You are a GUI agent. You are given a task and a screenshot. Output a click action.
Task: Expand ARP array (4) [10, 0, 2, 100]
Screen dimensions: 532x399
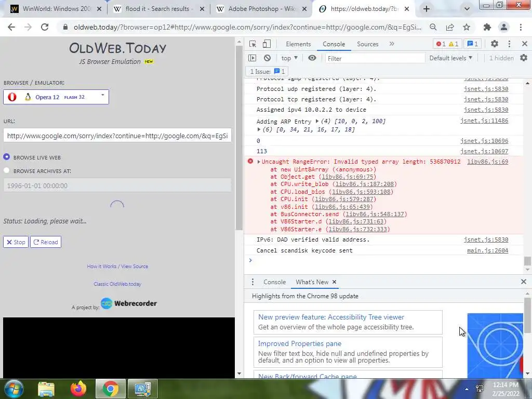[x=317, y=121]
